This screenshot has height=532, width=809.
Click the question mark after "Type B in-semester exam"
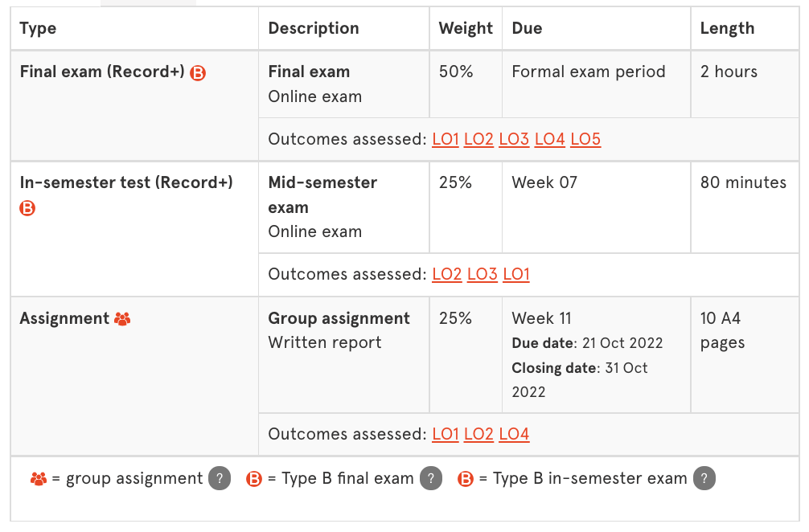(704, 478)
